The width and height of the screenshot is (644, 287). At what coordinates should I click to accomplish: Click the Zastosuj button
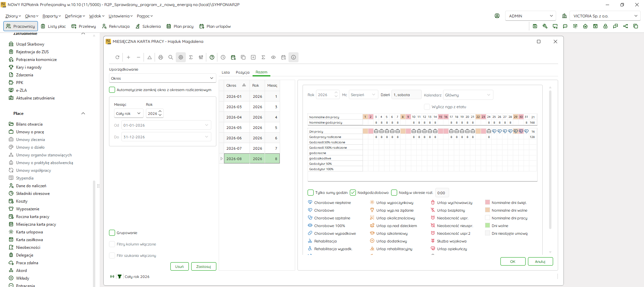204,266
